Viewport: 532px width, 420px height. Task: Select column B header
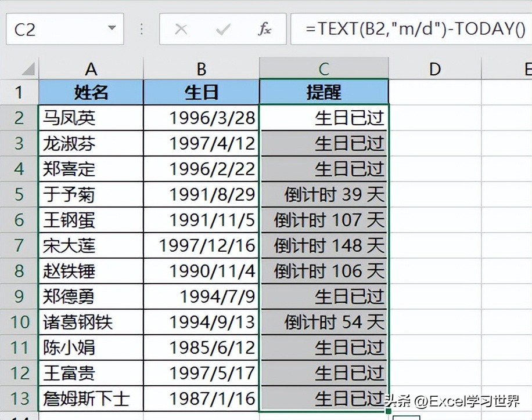[201, 69]
